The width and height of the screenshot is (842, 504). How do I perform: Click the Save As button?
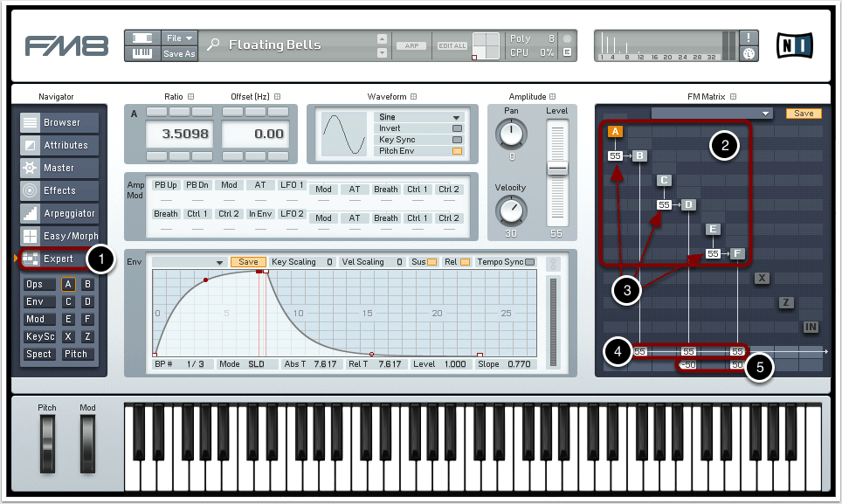coord(179,53)
